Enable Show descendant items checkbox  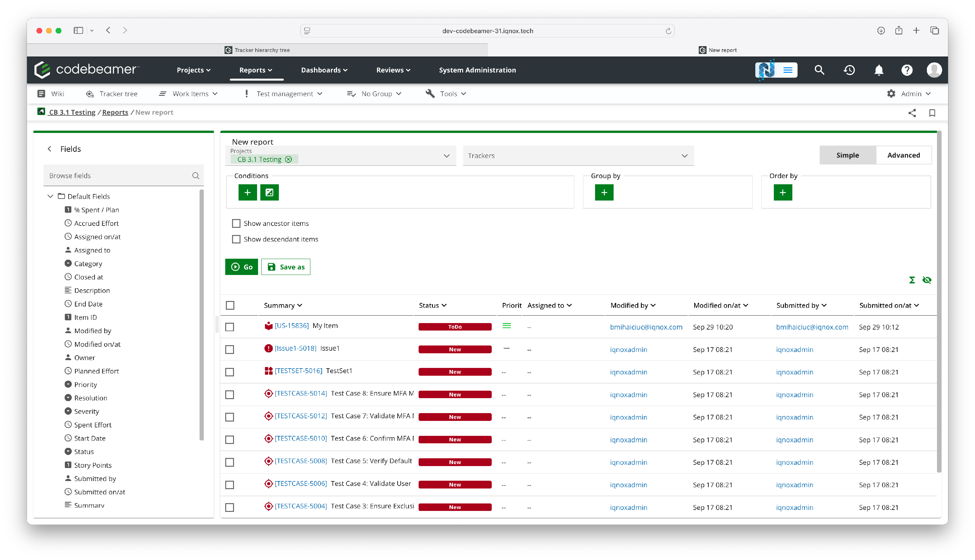click(236, 239)
